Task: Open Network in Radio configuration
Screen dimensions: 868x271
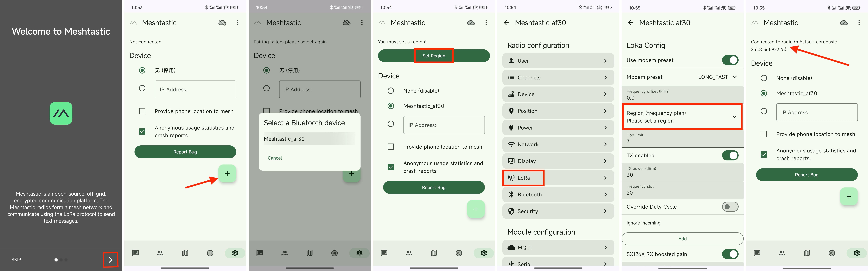Action: click(558, 144)
